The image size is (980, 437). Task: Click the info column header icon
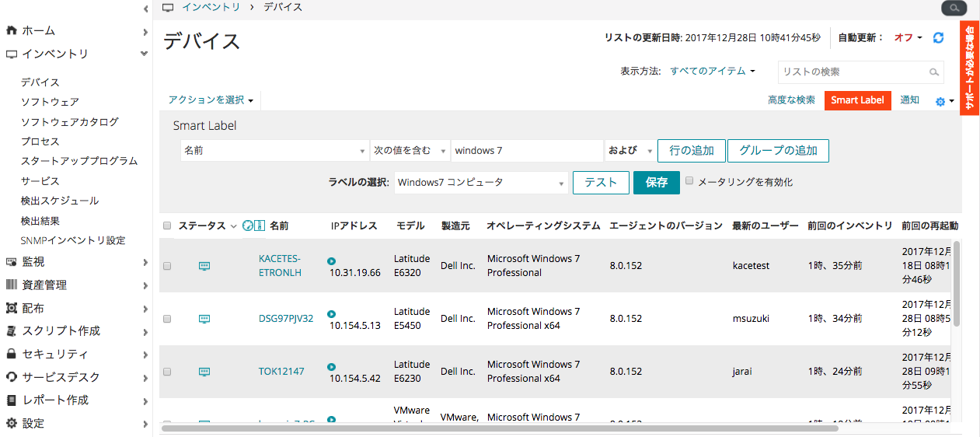[260, 225]
